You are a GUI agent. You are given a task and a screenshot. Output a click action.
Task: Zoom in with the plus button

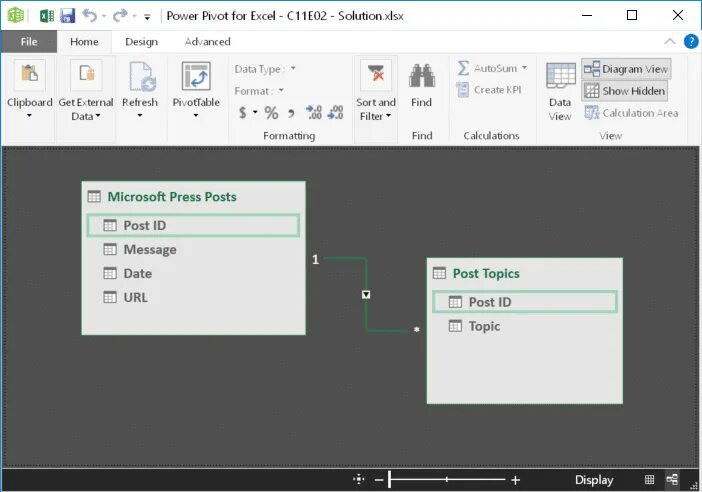pos(515,480)
